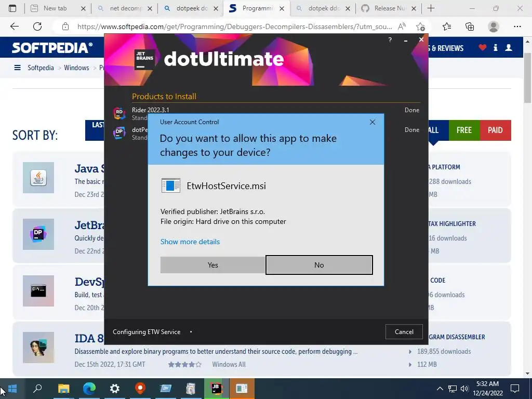532x399 pixels.
Task: Click the Rider RD product icon
Action: pos(119,113)
